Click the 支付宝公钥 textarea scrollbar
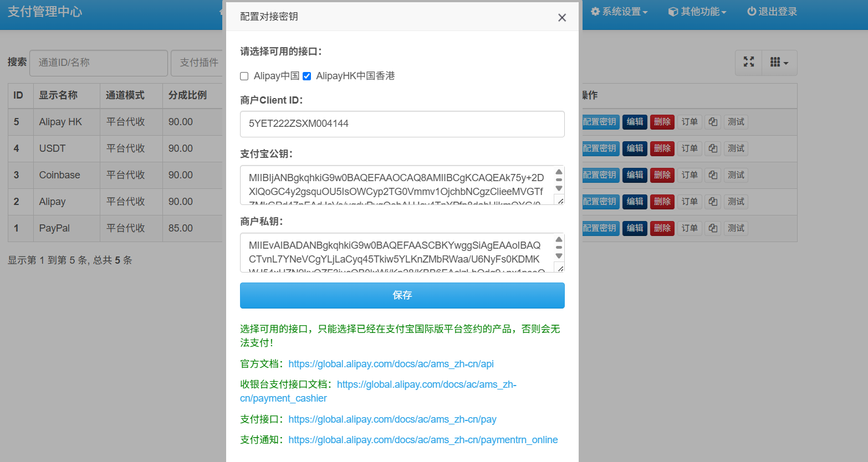 [x=559, y=181]
